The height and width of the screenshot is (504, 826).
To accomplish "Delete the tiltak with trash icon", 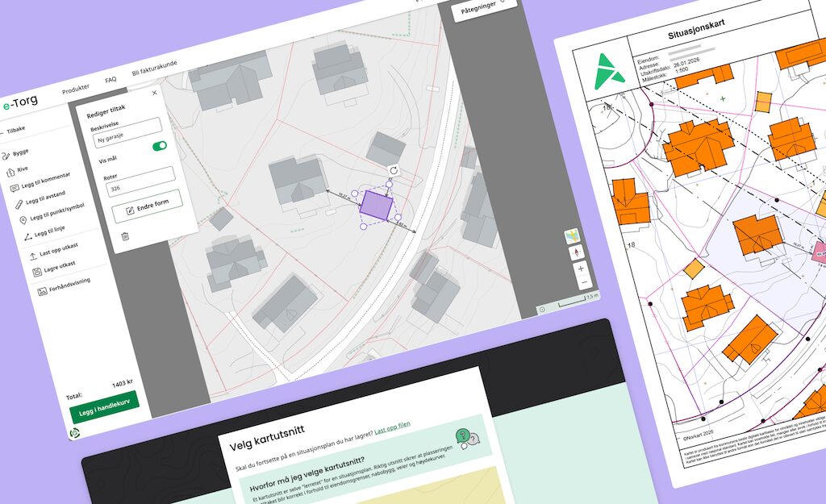I will tap(124, 236).
